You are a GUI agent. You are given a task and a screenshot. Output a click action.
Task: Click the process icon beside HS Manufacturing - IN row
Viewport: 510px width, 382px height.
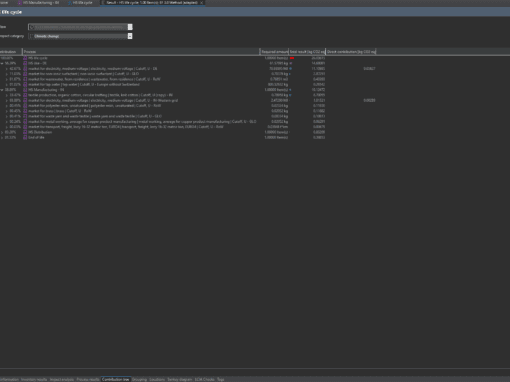pyautogui.click(x=25, y=90)
